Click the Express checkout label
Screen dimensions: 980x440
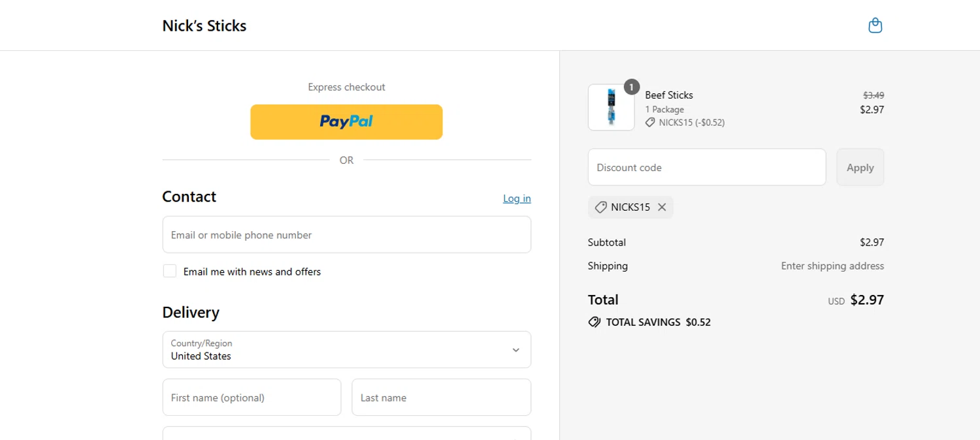coord(346,87)
